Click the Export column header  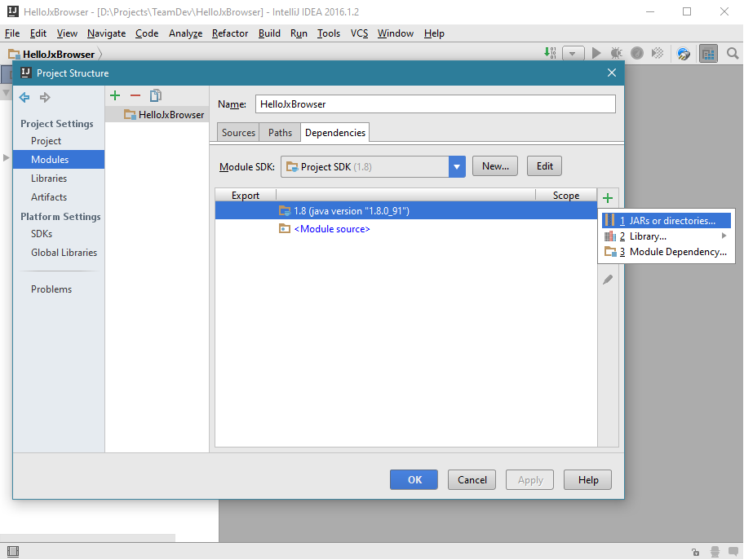[246, 196]
